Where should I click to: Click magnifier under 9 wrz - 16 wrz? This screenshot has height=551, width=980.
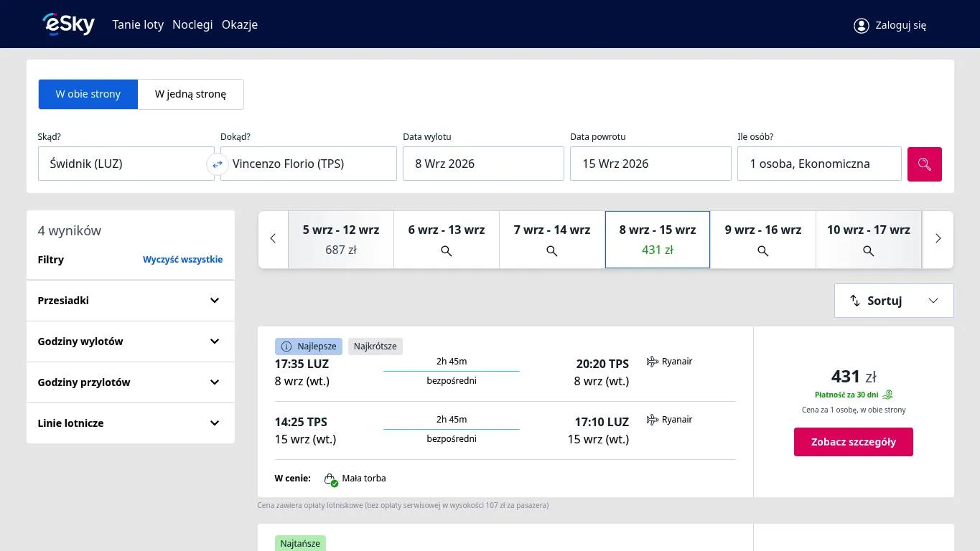click(x=762, y=251)
